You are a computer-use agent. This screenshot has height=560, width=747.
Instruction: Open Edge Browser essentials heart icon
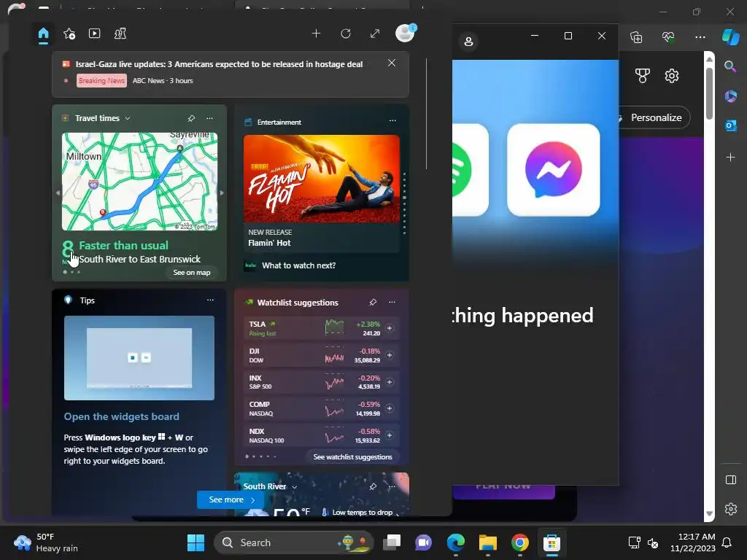tap(668, 37)
